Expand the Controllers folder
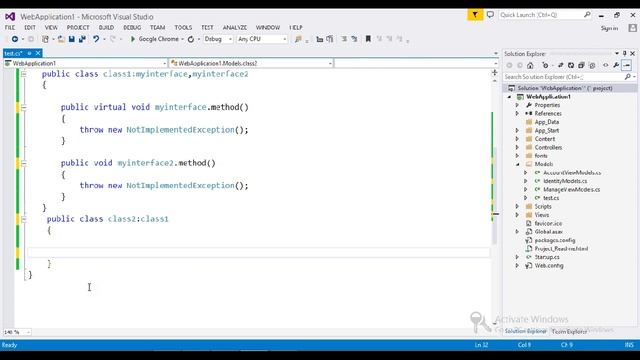Viewport: 640px width, 360px height. 517,147
